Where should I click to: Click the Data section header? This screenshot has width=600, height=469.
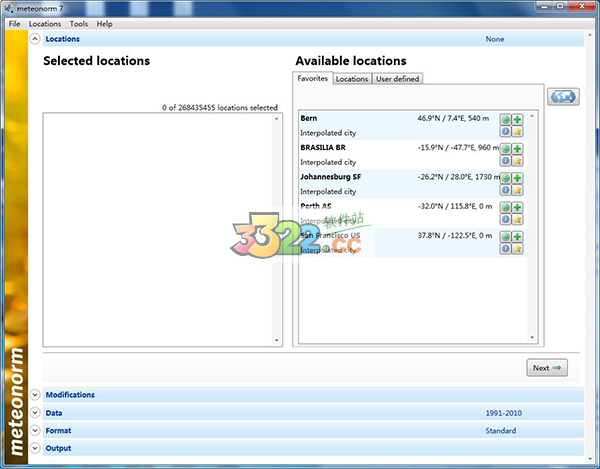pos(313,413)
